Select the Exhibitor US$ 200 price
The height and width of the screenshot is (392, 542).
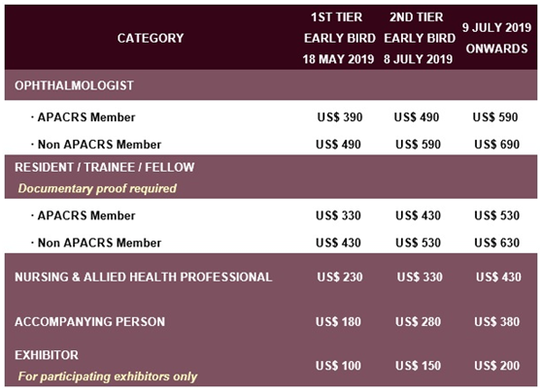[x=496, y=366]
